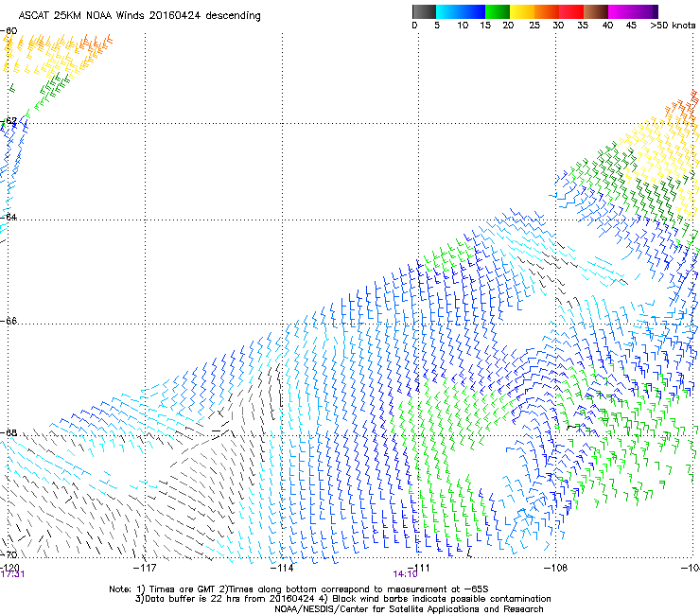Click the orange 25–30 knots legend segment
Screen dimensions: 700x615
547,11
